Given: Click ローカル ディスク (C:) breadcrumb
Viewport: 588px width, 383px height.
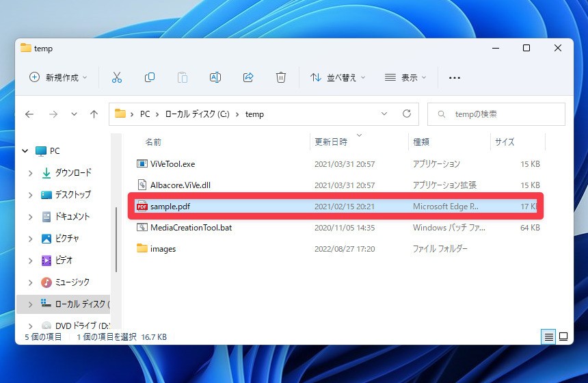Looking at the screenshot, I should (197, 114).
